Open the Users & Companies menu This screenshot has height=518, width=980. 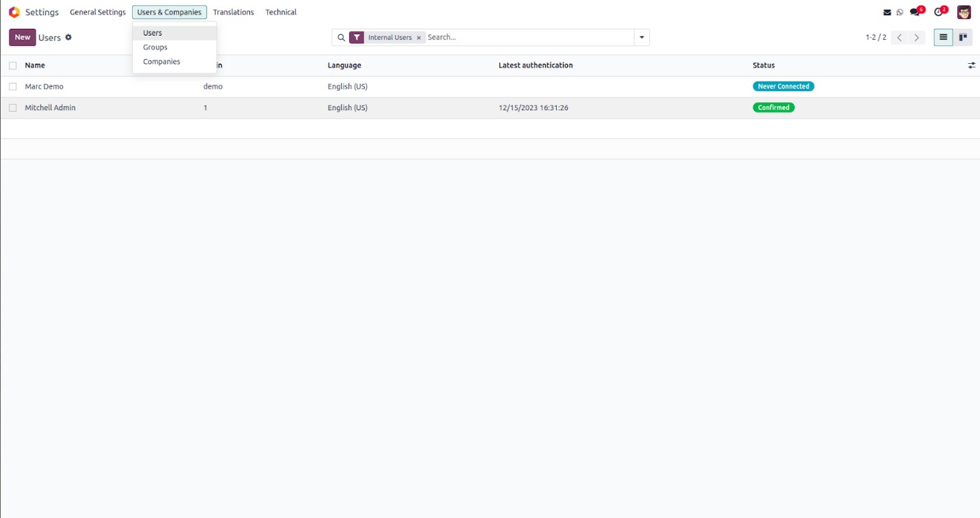click(x=169, y=12)
